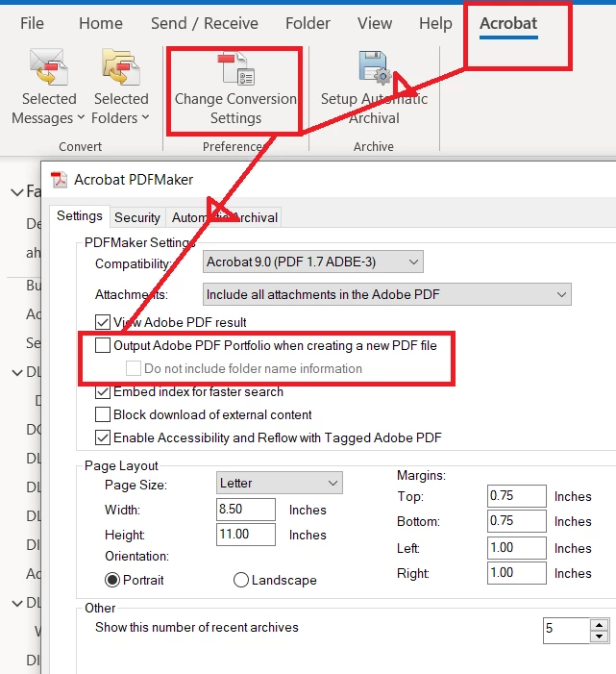Open Selected Messages convert icon

pyautogui.click(x=49, y=66)
